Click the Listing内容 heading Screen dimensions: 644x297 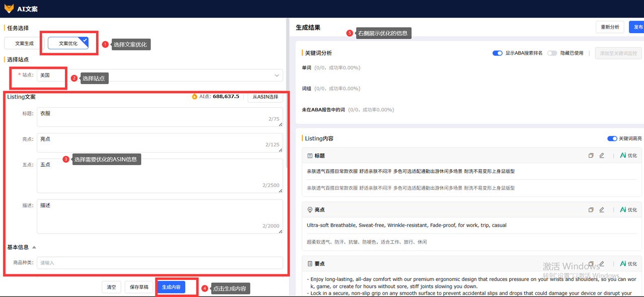click(319, 138)
